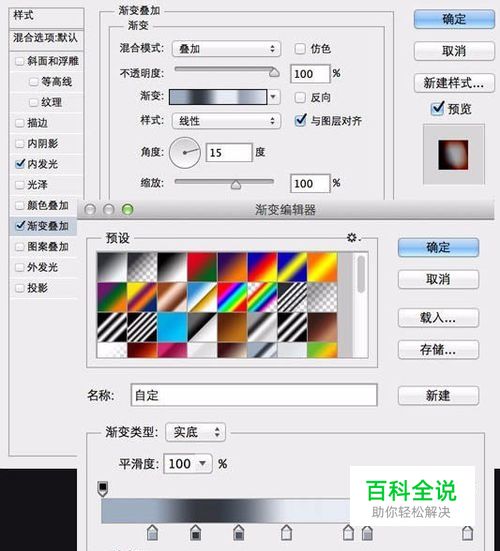Select the orange-yellow-orange gradient preset

(322, 267)
